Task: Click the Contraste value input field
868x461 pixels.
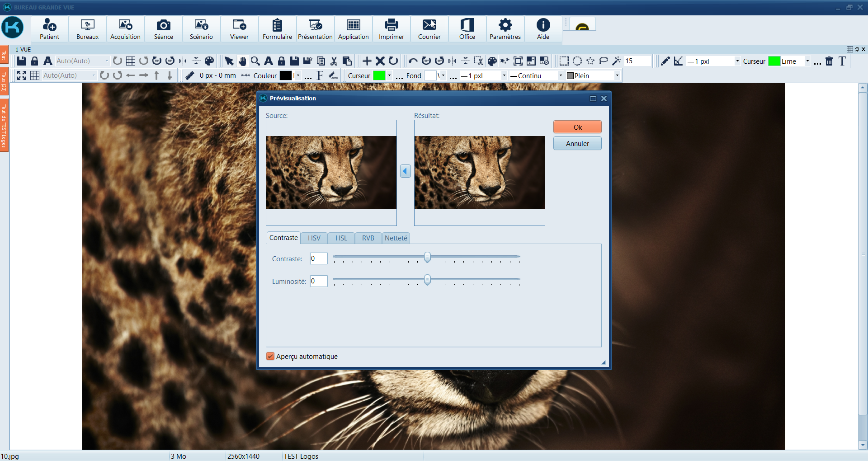Action: (x=318, y=259)
